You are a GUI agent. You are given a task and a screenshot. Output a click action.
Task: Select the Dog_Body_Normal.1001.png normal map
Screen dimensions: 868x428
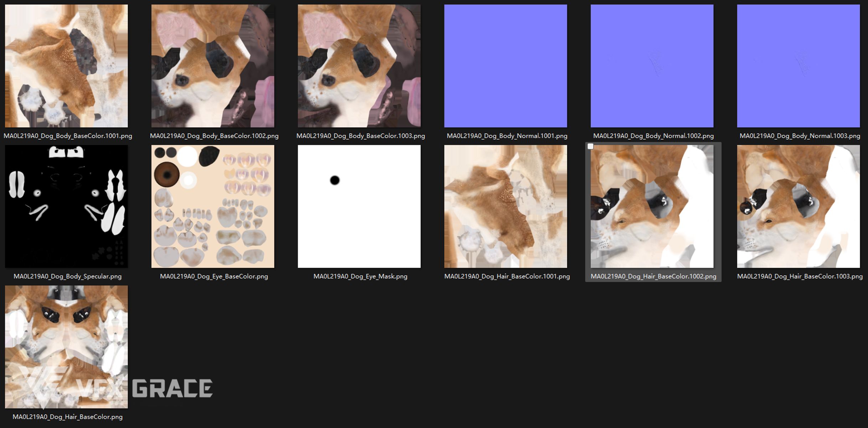[506, 66]
